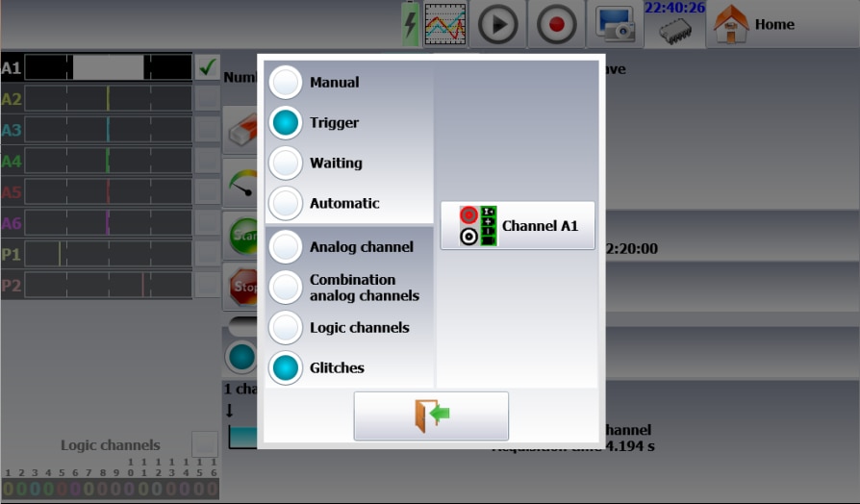860x504 pixels.
Task: Click the exit door button in dialog
Action: tap(431, 416)
